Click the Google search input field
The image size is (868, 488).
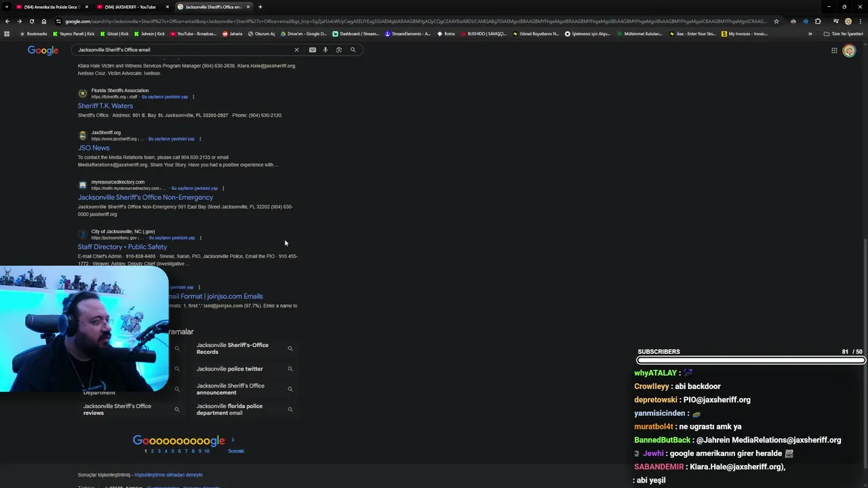183,49
